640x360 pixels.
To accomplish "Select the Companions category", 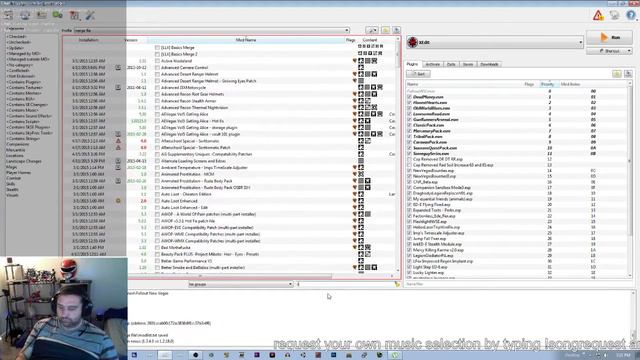I will (18, 144).
